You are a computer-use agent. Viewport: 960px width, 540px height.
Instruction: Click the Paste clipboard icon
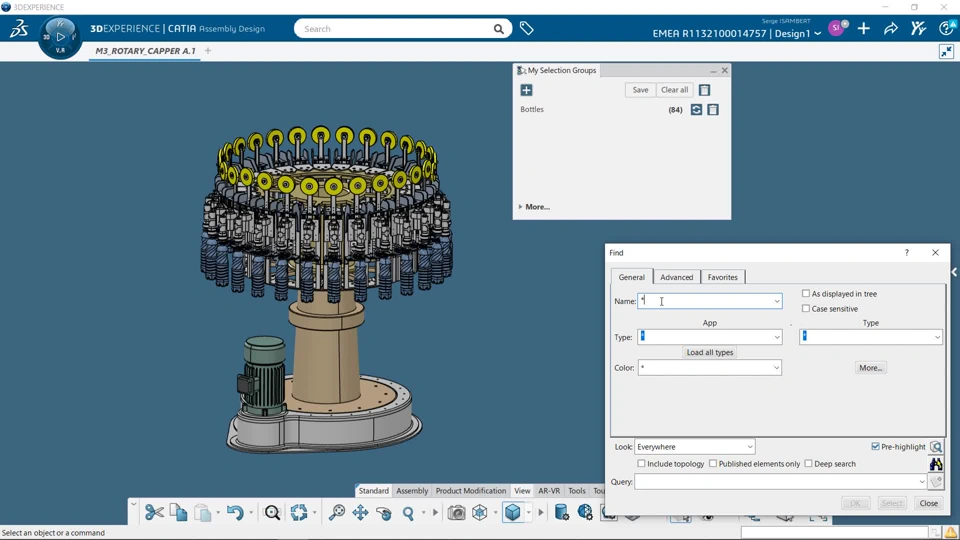(203, 512)
